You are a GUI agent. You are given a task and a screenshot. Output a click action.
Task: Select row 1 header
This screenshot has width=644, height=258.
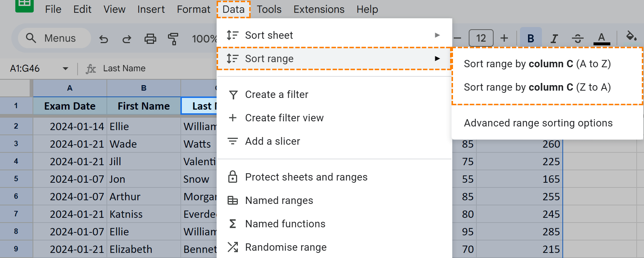(16, 106)
